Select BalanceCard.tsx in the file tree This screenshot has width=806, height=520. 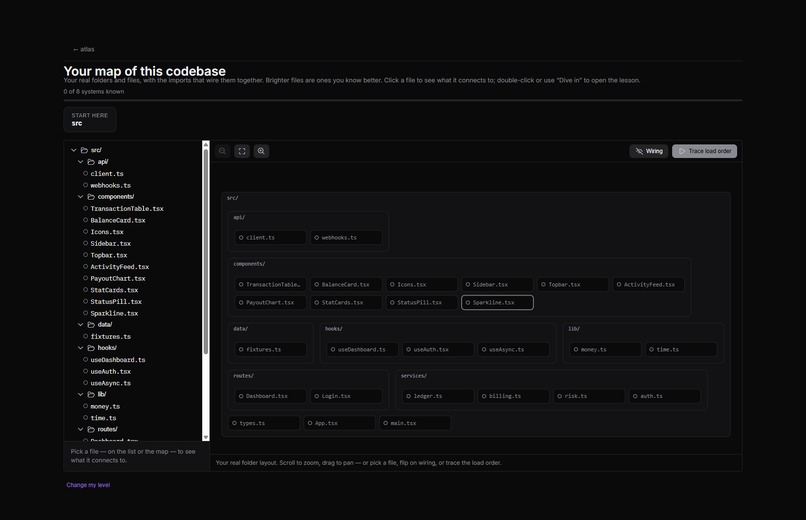click(x=118, y=220)
